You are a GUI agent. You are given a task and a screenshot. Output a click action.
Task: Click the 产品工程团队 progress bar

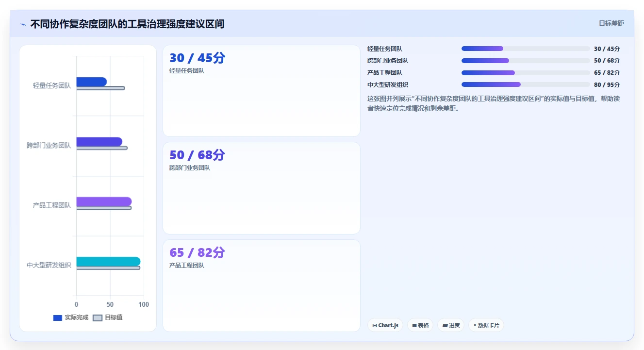pyautogui.click(x=526, y=73)
